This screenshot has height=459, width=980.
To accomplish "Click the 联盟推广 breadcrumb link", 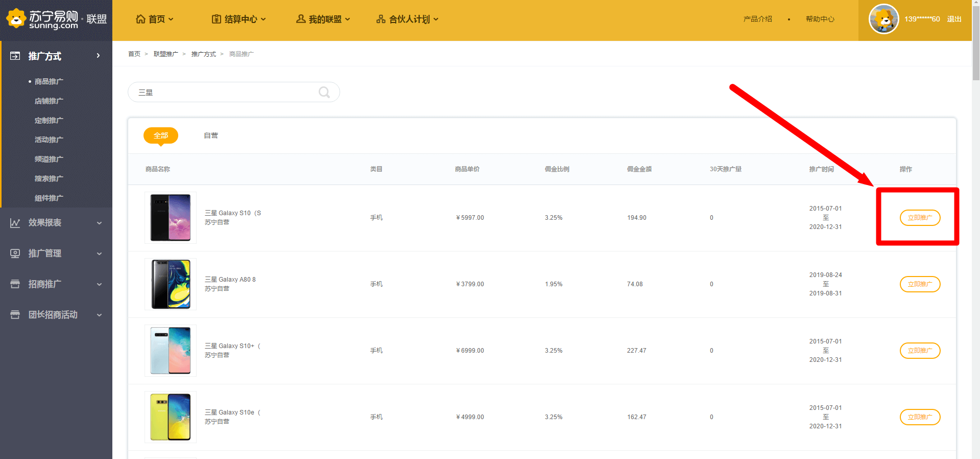I will 166,54.
